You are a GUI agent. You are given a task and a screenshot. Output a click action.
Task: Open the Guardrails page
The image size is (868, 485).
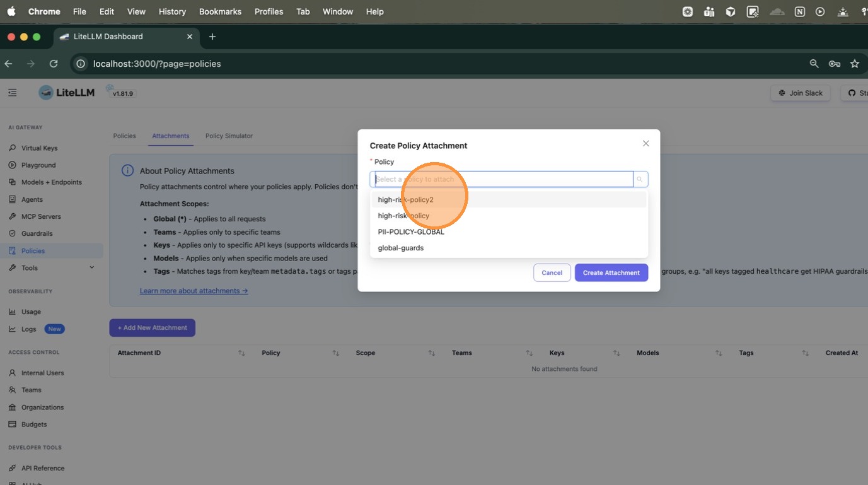point(37,233)
